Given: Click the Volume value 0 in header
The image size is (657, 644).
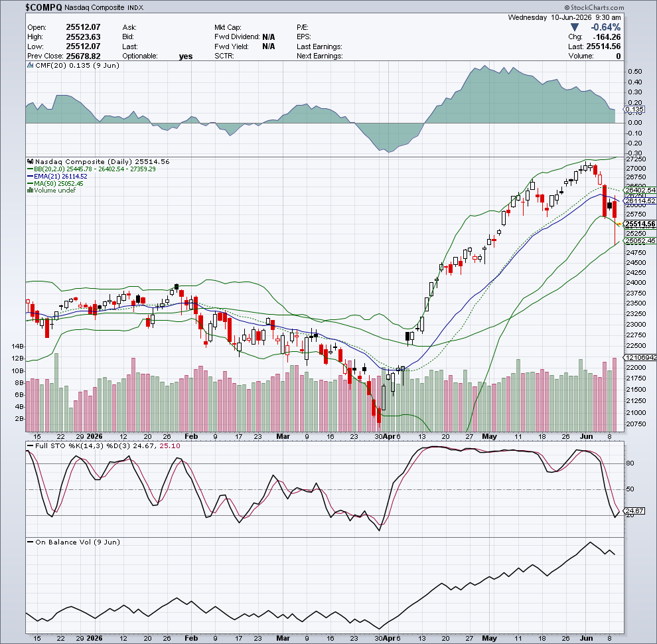Looking at the screenshot, I should pos(619,56).
